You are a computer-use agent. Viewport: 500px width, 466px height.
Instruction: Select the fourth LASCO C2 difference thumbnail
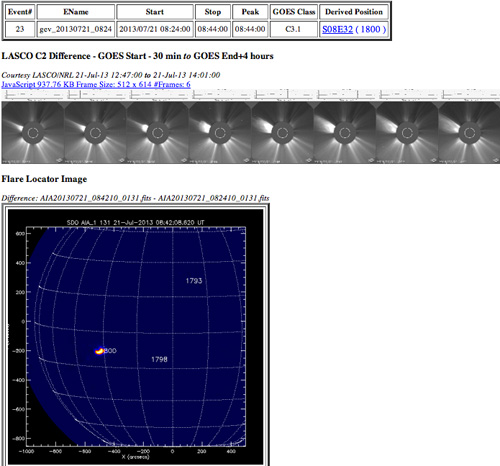tap(220, 133)
